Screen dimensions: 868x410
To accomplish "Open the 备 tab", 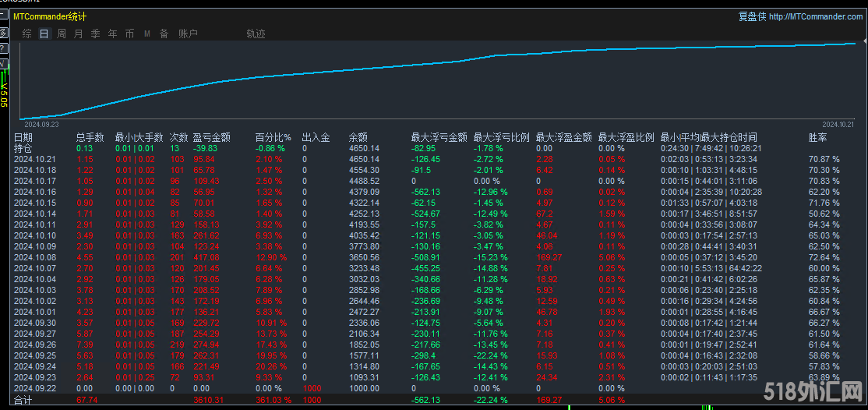I will click(164, 34).
